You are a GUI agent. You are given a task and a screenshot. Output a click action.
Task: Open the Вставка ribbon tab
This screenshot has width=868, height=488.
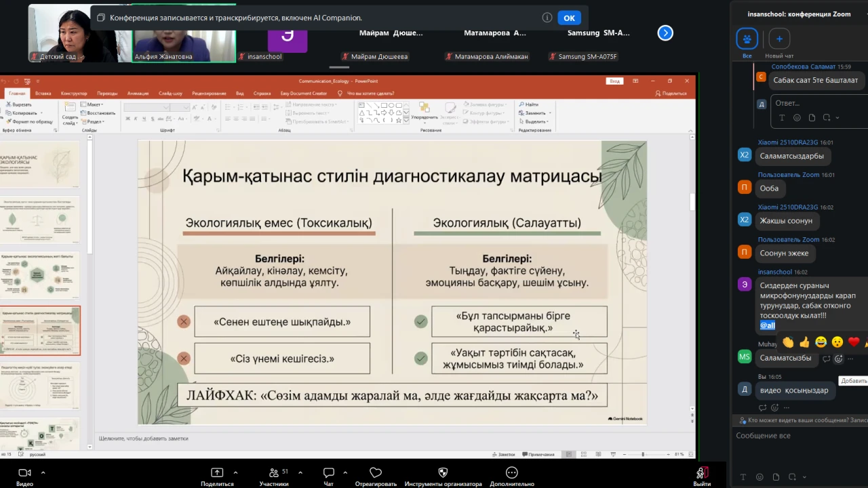coord(43,93)
